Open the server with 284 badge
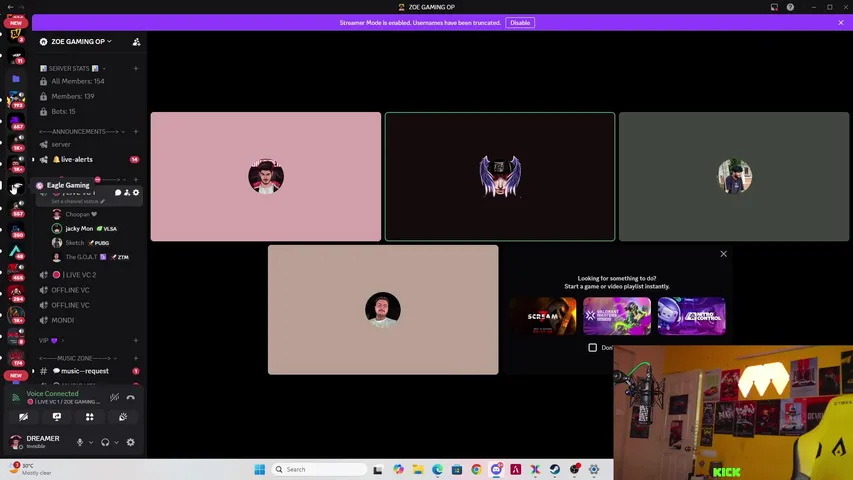Viewport: 853px width, 480px height. tap(16, 294)
